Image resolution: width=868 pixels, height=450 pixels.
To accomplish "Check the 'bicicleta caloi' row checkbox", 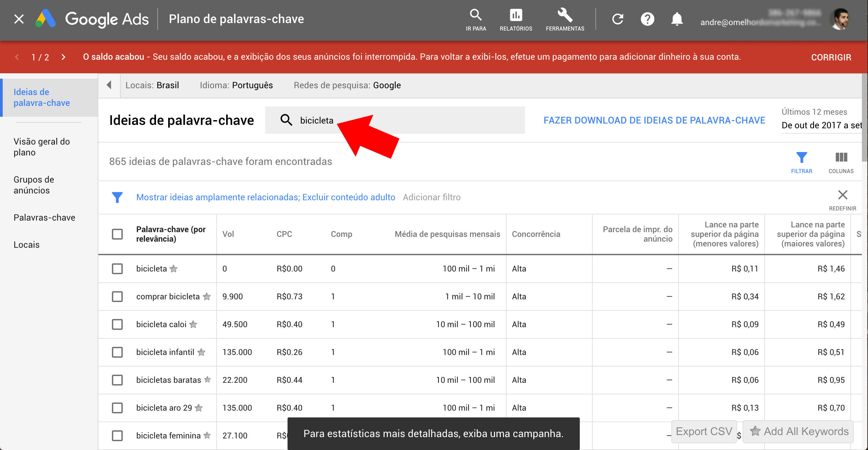I will pos(117,324).
